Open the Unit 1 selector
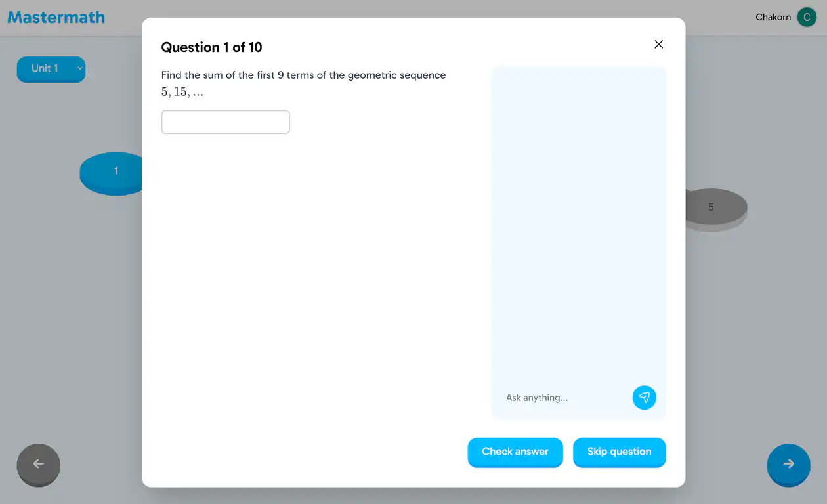 46,68
